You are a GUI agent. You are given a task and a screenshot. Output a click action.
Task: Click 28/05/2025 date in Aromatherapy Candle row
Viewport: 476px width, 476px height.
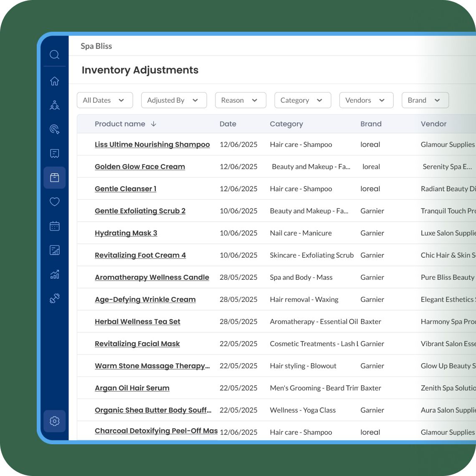[x=238, y=278]
